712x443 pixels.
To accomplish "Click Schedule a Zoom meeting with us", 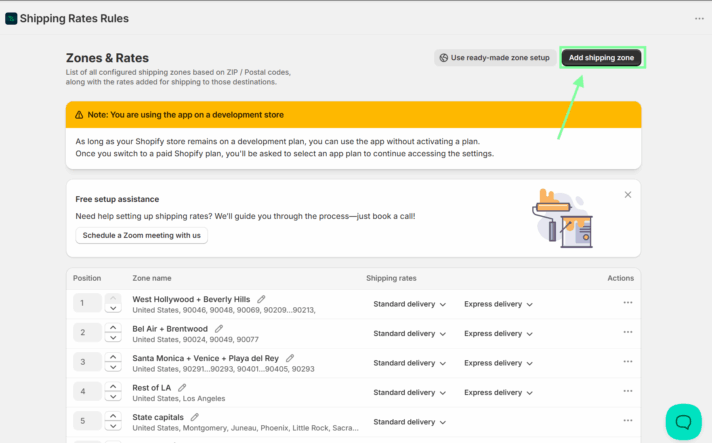I will click(141, 235).
